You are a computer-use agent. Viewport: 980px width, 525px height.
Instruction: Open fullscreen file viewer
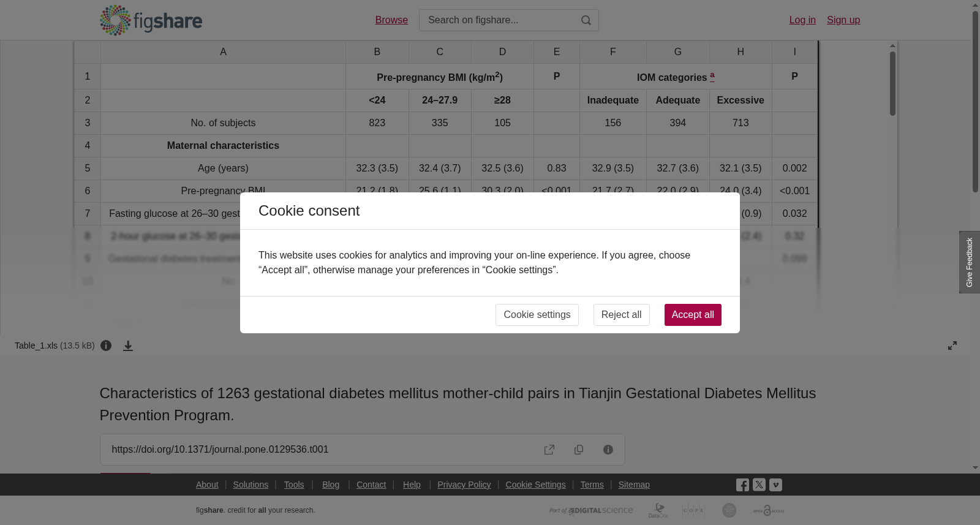(x=952, y=346)
